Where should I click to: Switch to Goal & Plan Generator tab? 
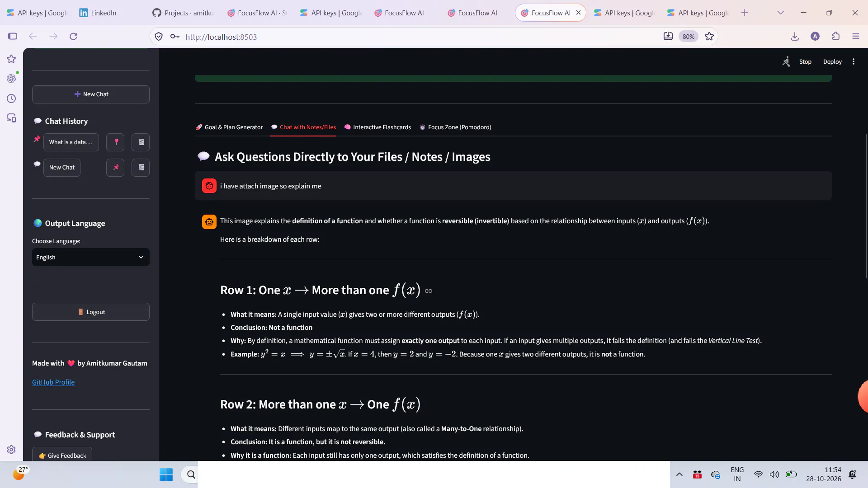(229, 127)
